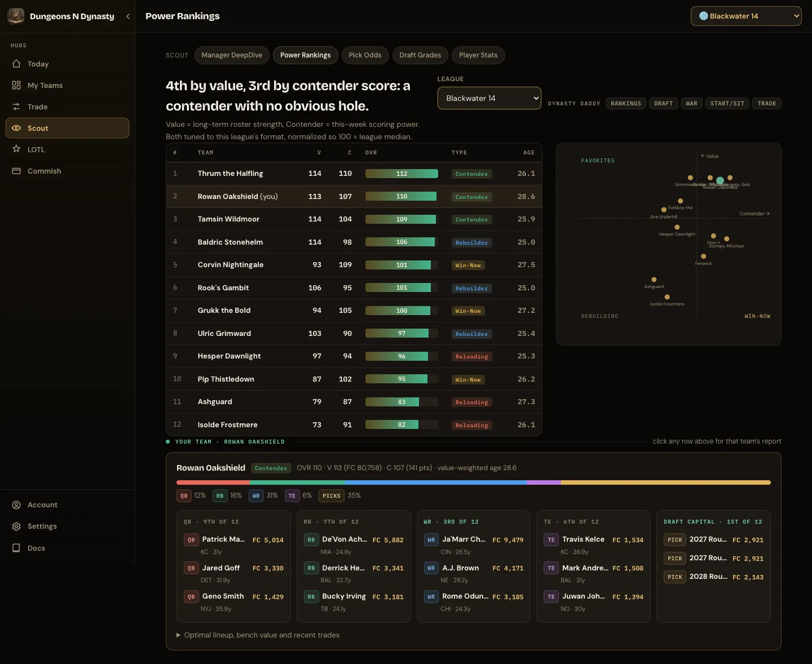Screen dimensions: 812x664
Task: Open the Draft Grades tab
Action: [x=420, y=55]
